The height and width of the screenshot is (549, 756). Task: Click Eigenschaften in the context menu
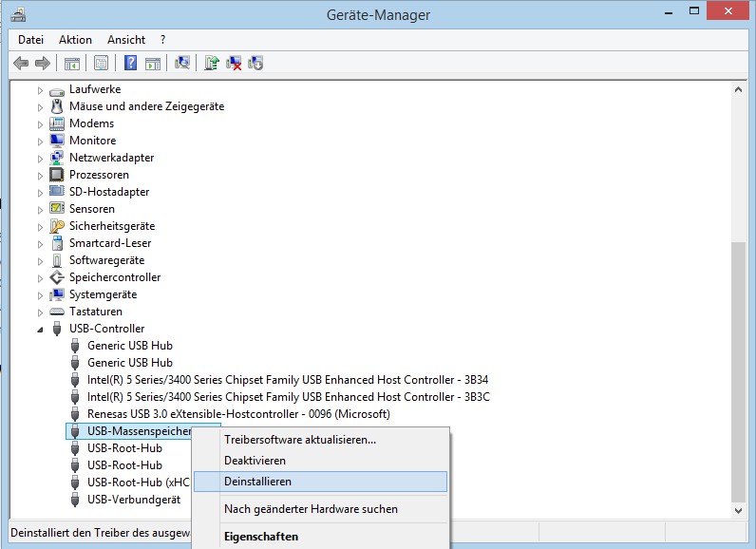click(x=260, y=537)
